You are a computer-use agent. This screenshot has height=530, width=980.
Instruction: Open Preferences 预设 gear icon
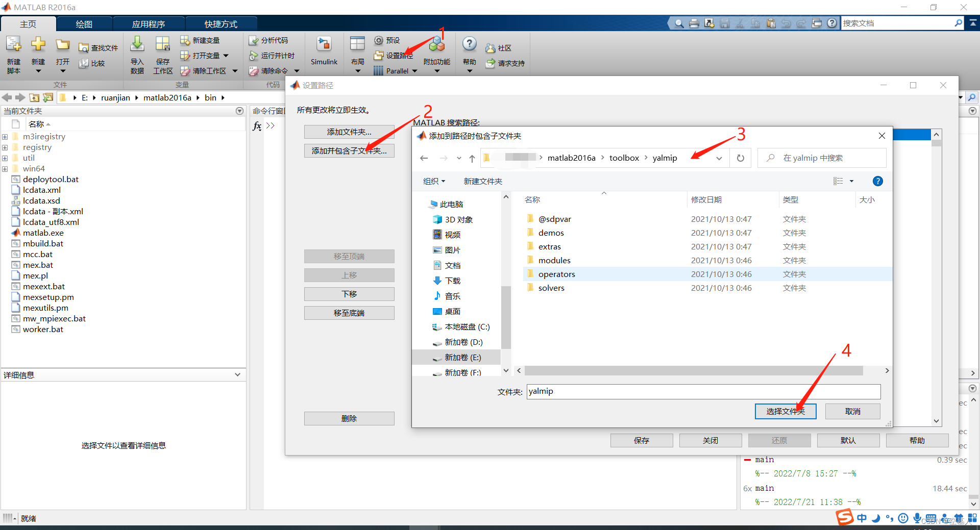pyautogui.click(x=378, y=40)
